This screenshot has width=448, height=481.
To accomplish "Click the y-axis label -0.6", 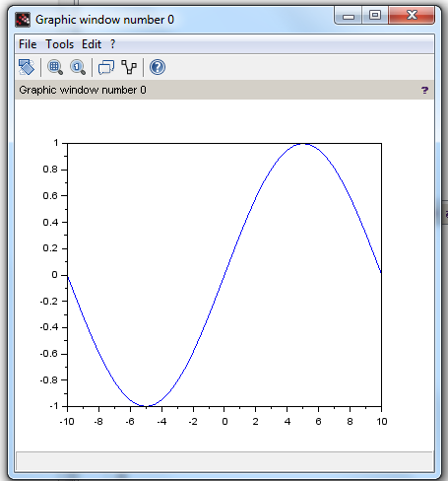I will click(49, 354).
